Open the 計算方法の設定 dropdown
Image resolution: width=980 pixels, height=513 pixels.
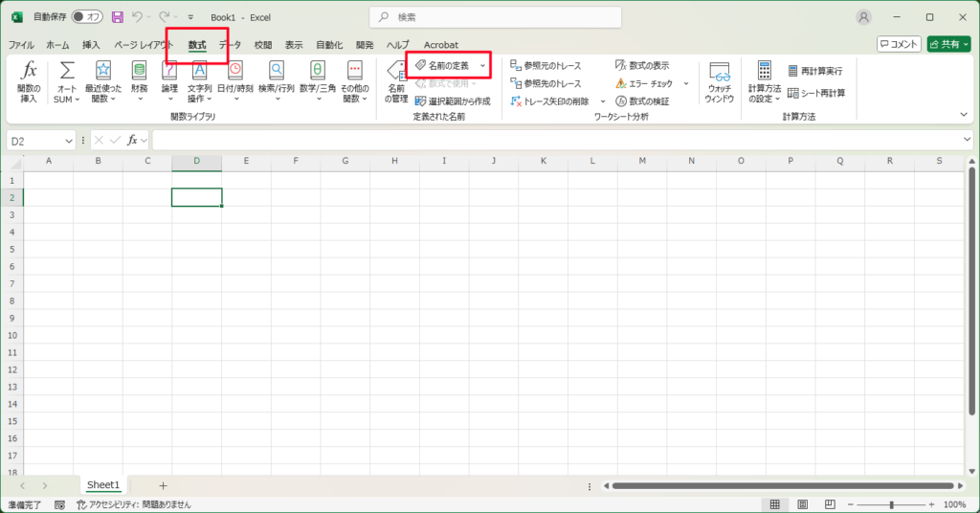(764, 80)
